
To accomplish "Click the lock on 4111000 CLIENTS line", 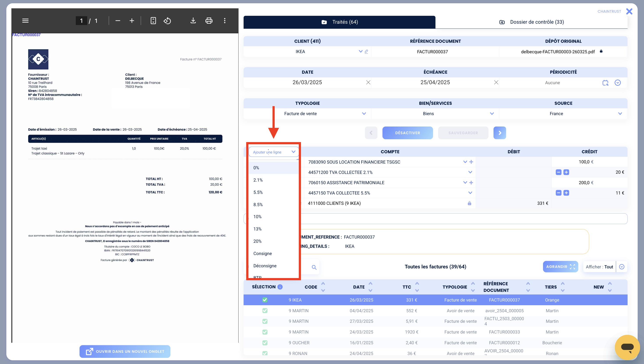I will click(x=469, y=203).
